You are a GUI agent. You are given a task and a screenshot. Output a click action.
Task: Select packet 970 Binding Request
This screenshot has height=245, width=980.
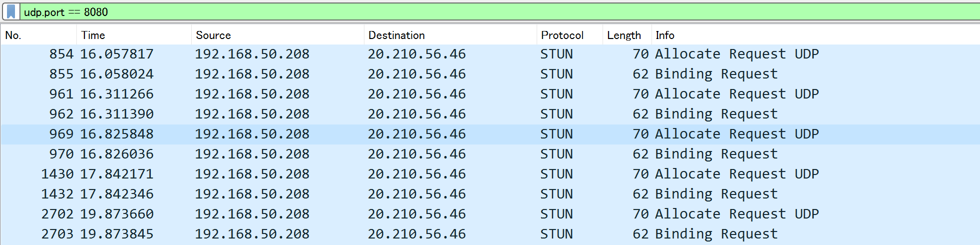490,154
